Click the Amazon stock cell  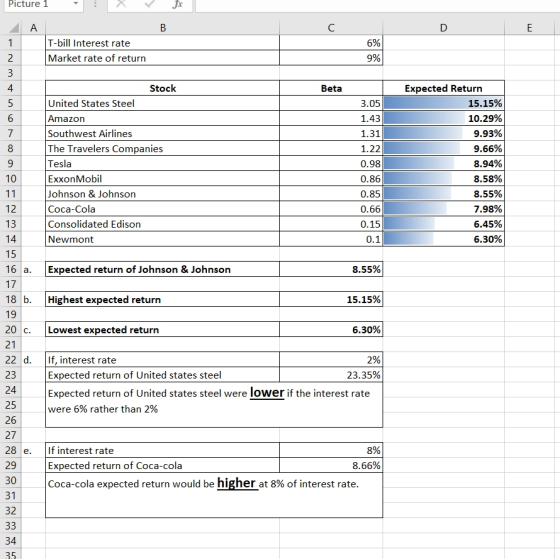click(162, 118)
